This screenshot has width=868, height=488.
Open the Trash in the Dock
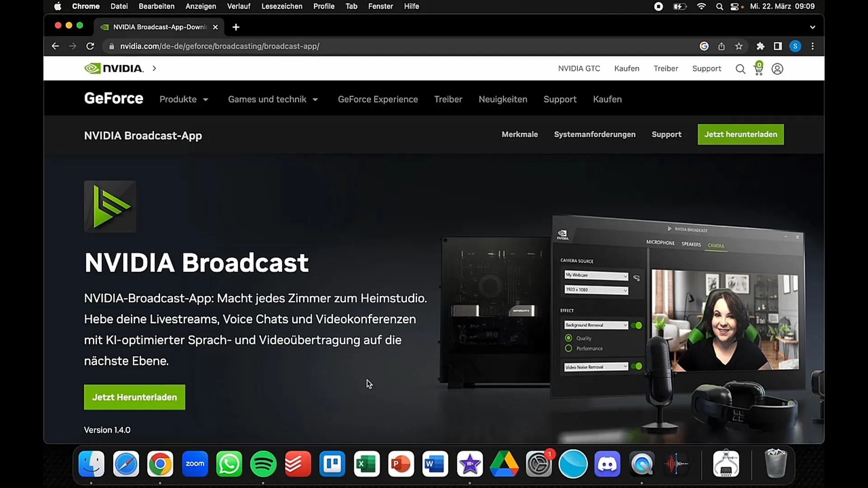(x=775, y=464)
